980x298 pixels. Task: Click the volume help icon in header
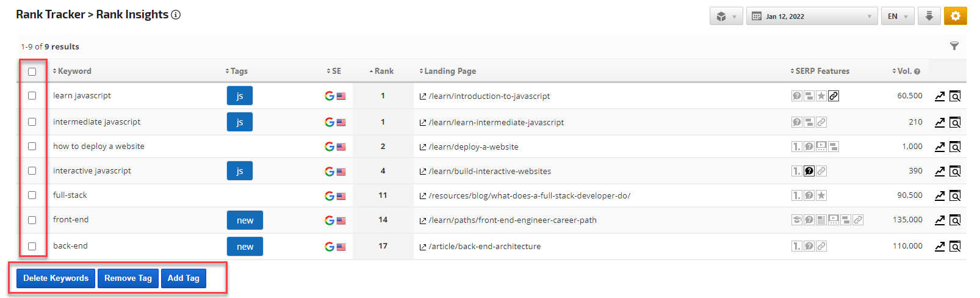click(x=917, y=71)
